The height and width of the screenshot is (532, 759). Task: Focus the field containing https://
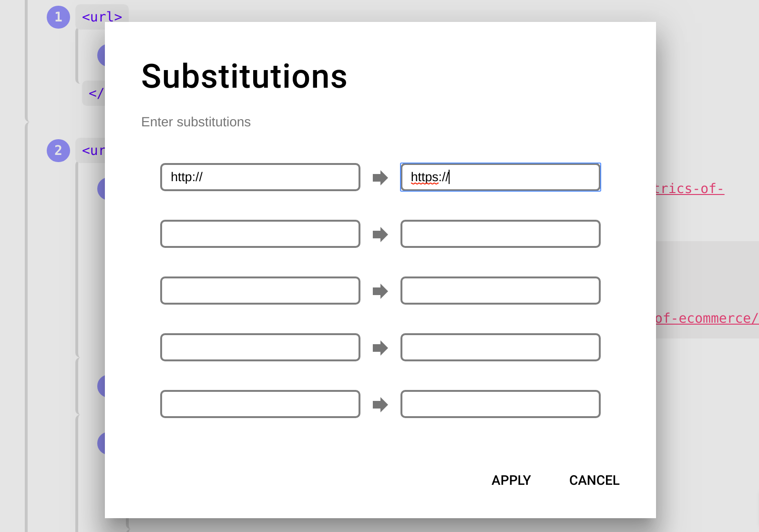(x=501, y=177)
